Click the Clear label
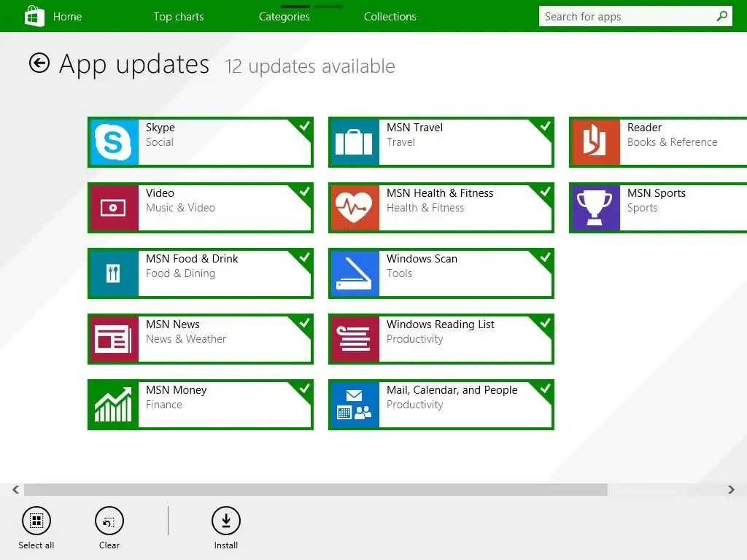The height and width of the screenshot is (560, 747). pyautogui.click(x=109, y=545)
